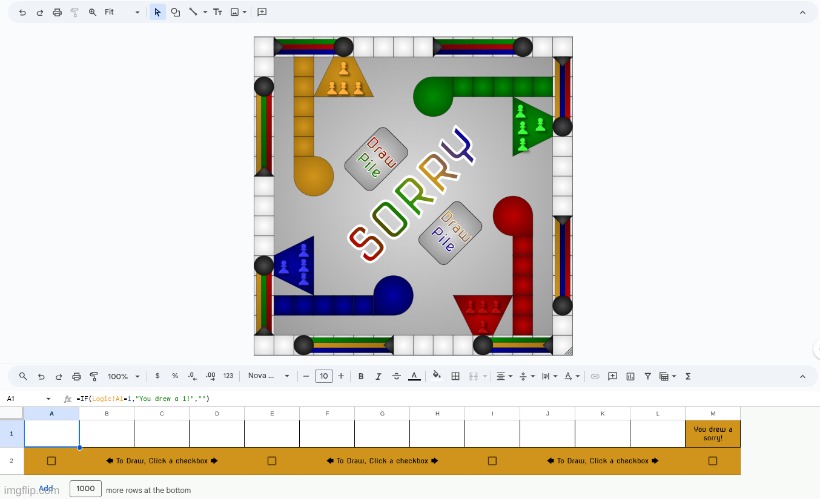Click paint format in drawing toolbar
The height and width of the screenshot is (499, 820).
tap(75, 12)
